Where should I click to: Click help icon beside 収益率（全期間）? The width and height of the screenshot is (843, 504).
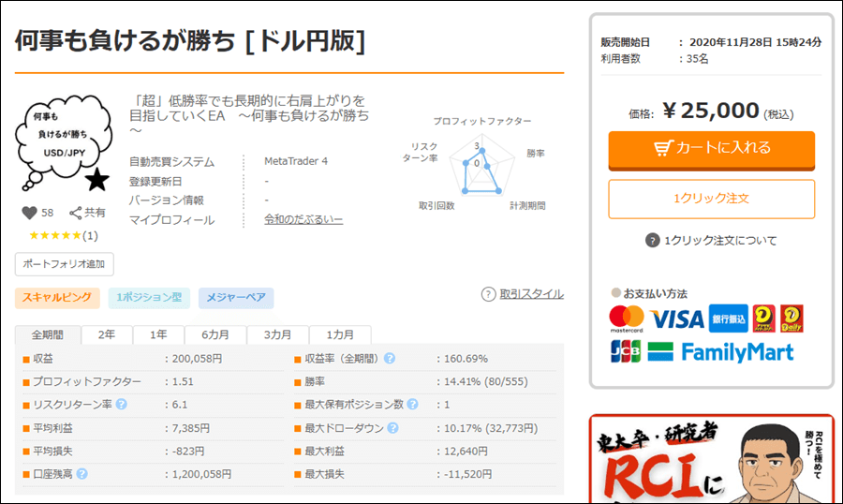[389, 359]
